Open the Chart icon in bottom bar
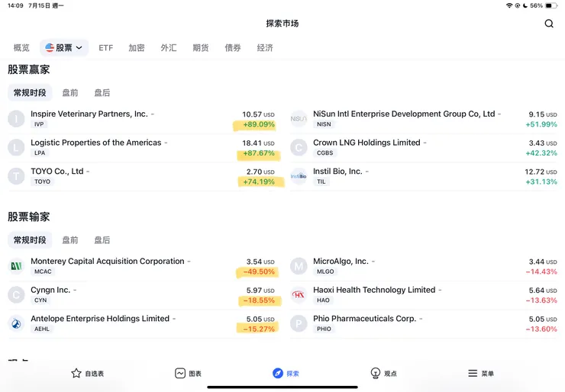This screenshot has height=392, width=565. coord(180,373)
